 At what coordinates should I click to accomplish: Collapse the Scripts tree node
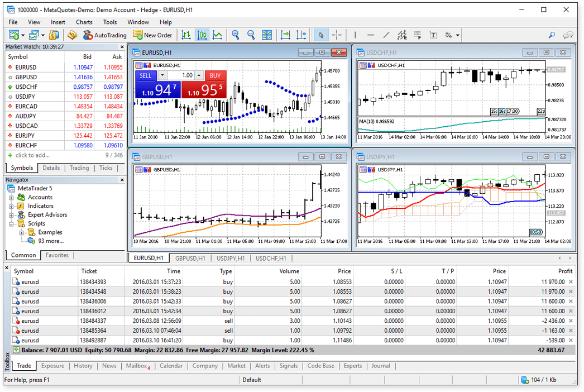[x=12, y=224]
